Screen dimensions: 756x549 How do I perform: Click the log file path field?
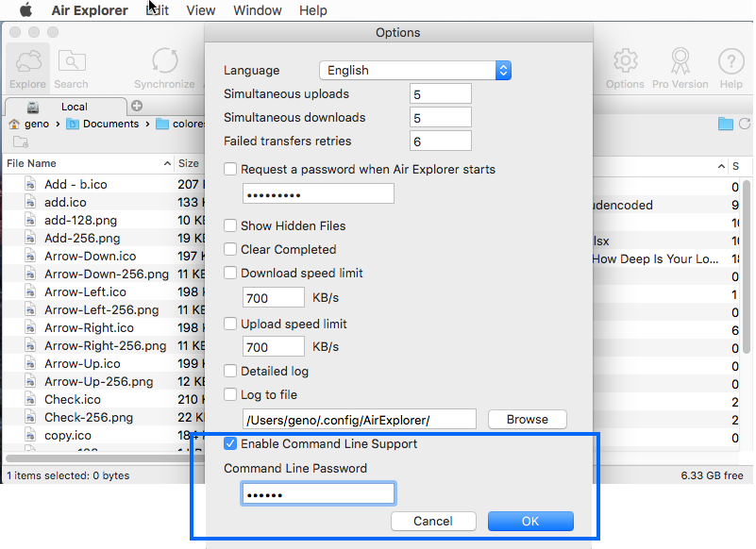pos(360,420)
